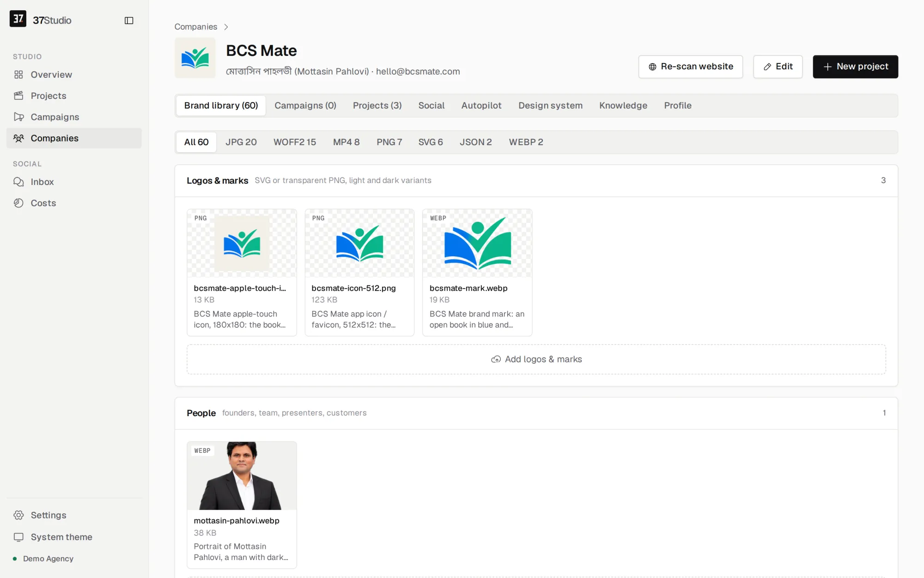Screen dimensions: 924x578
Task: Go to Projects in the sidebar
Action: (x=74, y=96)
